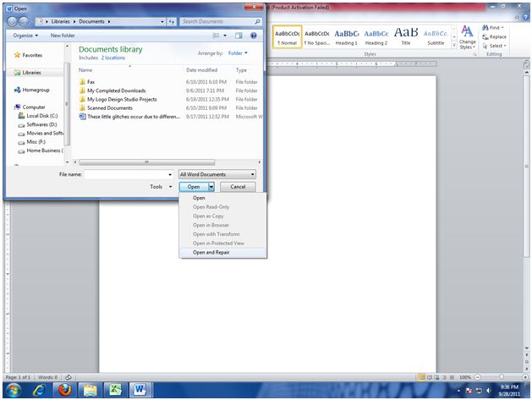
Task: Select Open and Repair menu entry
Action: tap(223, 252)
